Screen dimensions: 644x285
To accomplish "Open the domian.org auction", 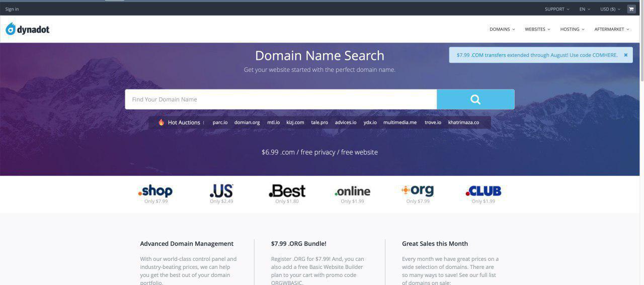I will (247, 122).
